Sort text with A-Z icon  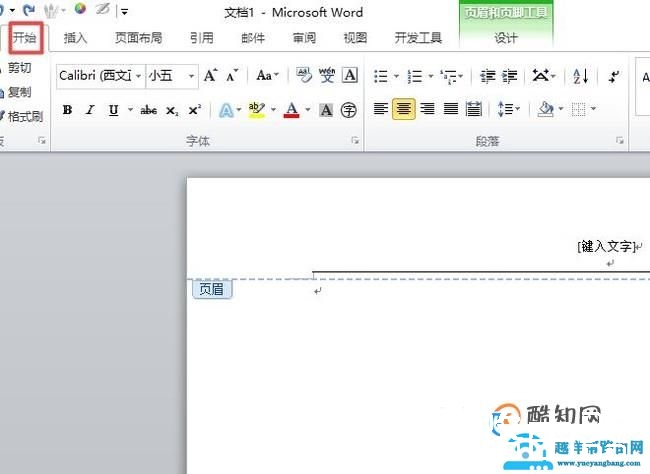580,76
